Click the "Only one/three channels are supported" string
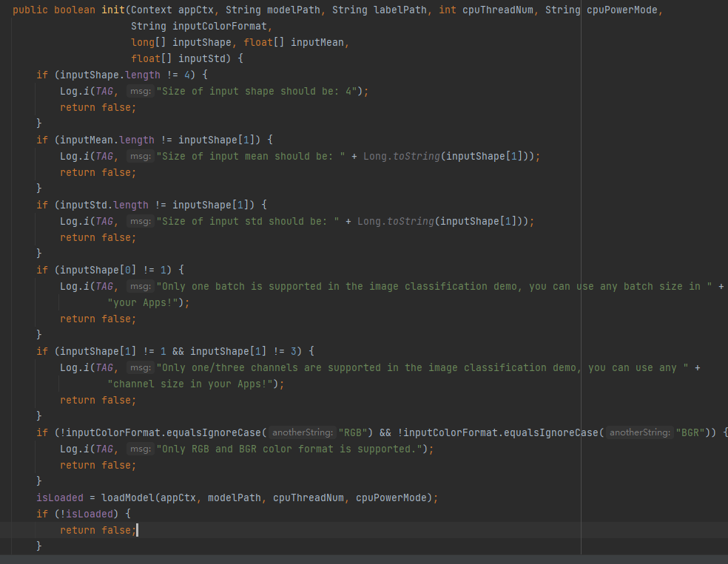 click(x=422, y=367)
